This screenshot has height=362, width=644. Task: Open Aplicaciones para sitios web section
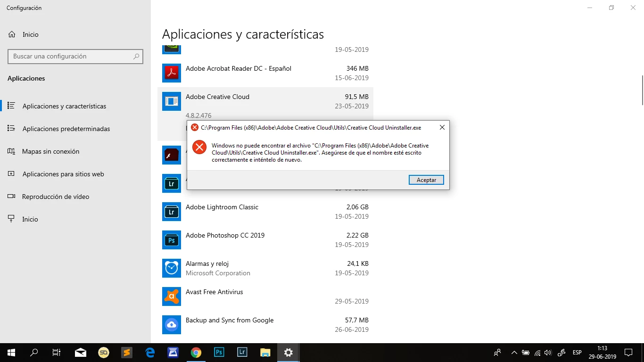(63, 174)
